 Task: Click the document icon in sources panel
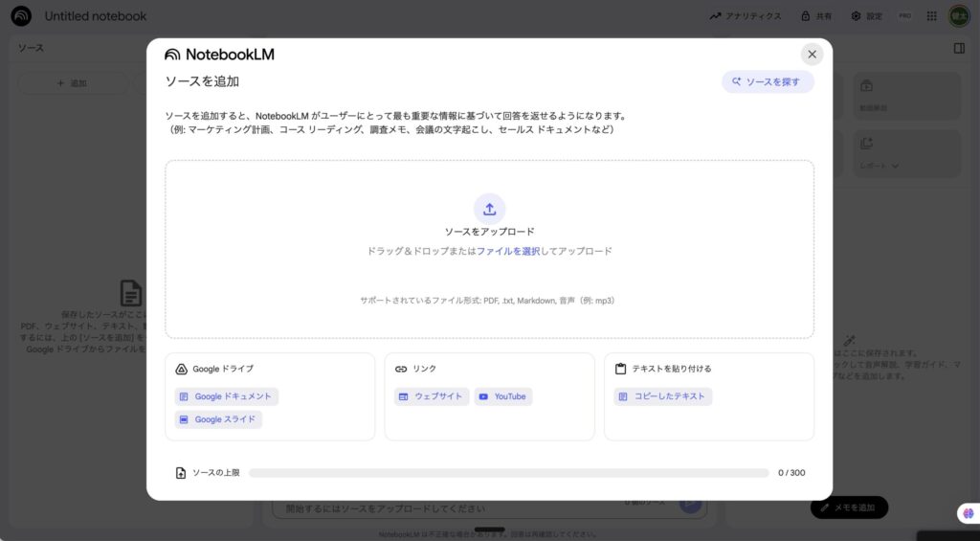point(130,293)
